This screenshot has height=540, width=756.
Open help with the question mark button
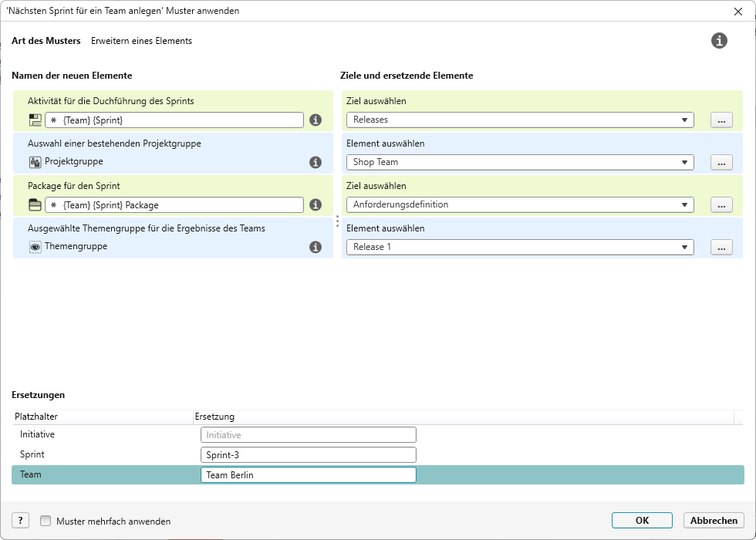click(x=20, y=521)
